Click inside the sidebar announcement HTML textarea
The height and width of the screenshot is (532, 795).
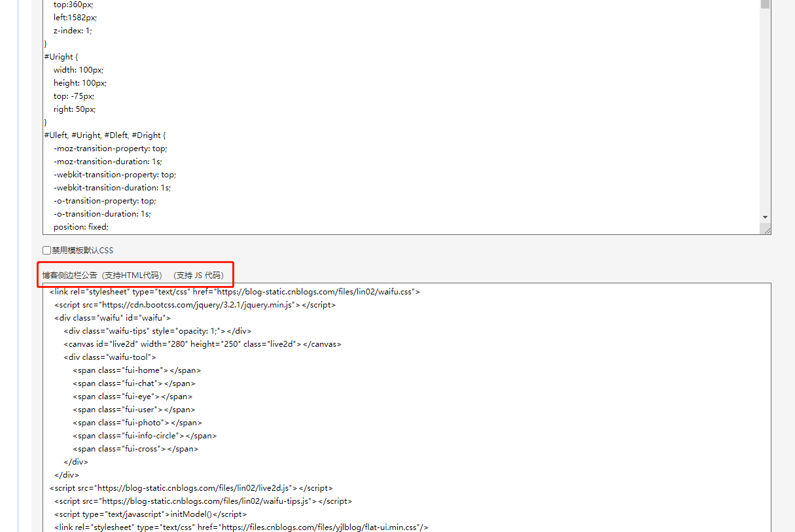[406, 408]
